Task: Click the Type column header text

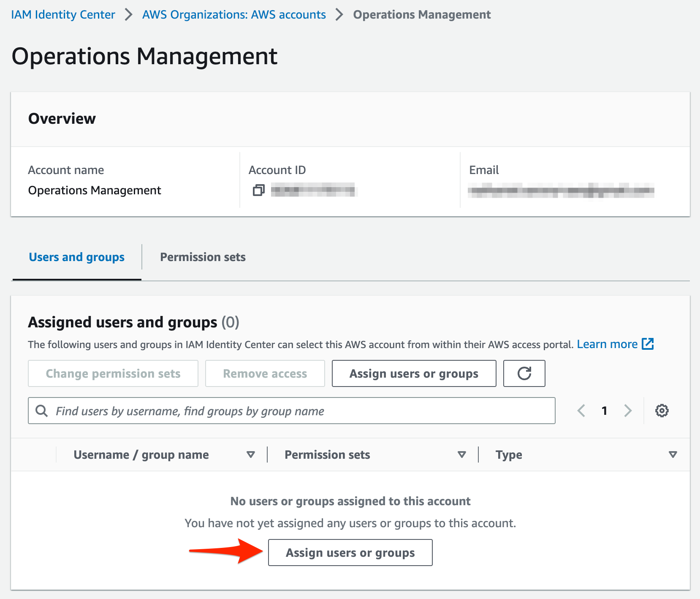Action: (509, 455)
